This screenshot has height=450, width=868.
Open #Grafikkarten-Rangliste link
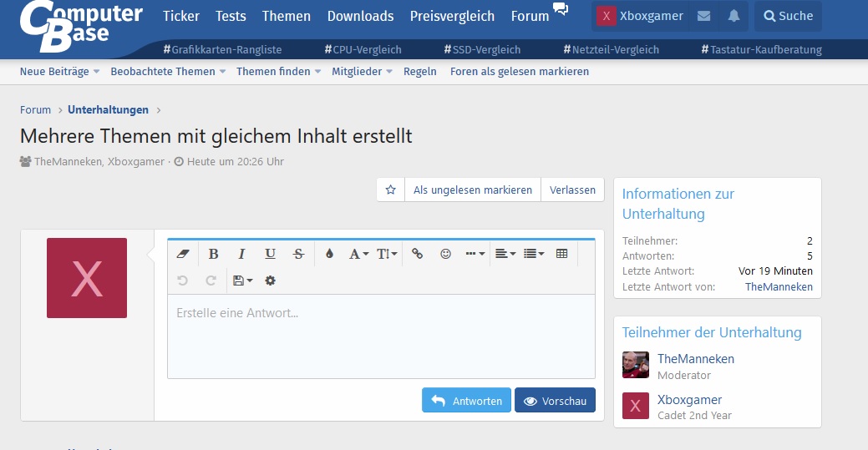[222, 49]
